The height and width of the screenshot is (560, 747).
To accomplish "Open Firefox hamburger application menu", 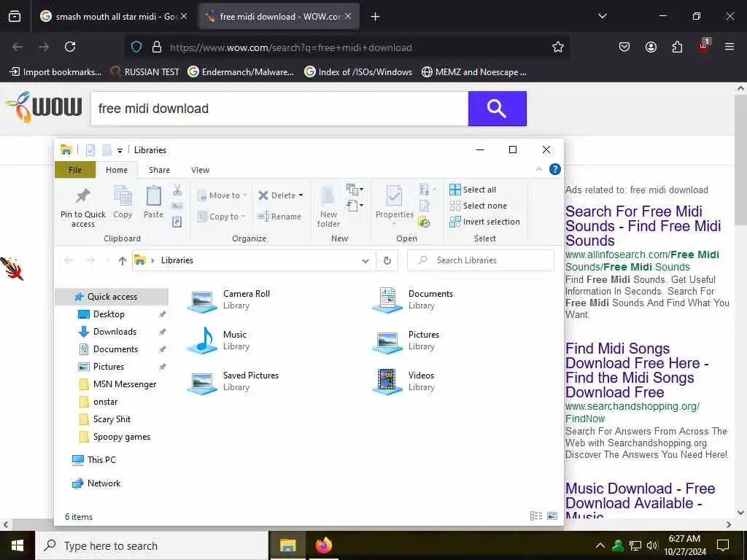I will (x=729, y=47).
